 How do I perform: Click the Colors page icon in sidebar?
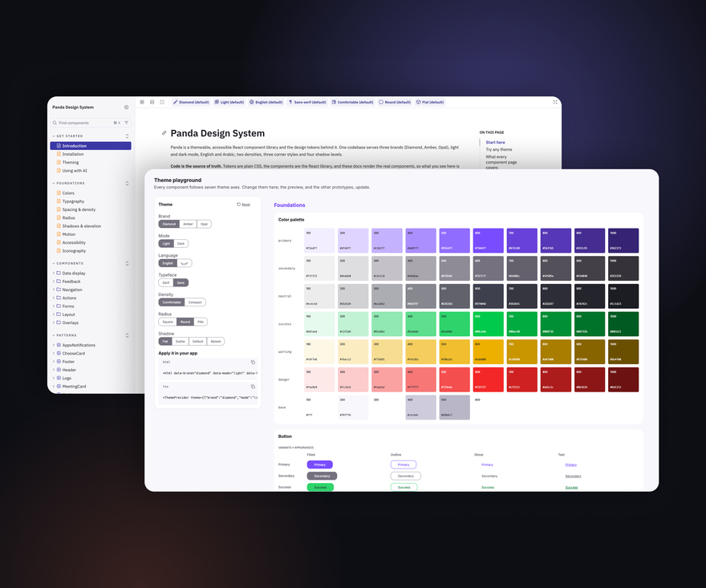59,193
